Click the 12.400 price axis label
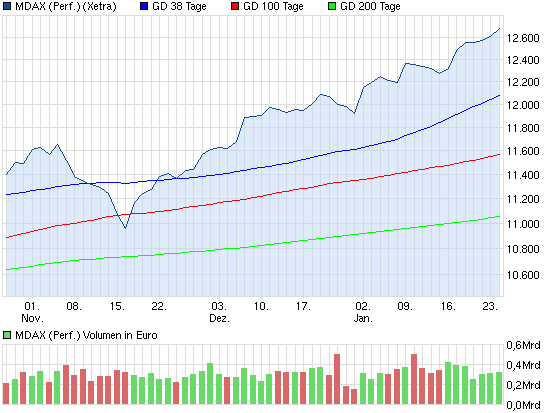The height and width of the screenshot is (413, 545). [x=523, y=60]
